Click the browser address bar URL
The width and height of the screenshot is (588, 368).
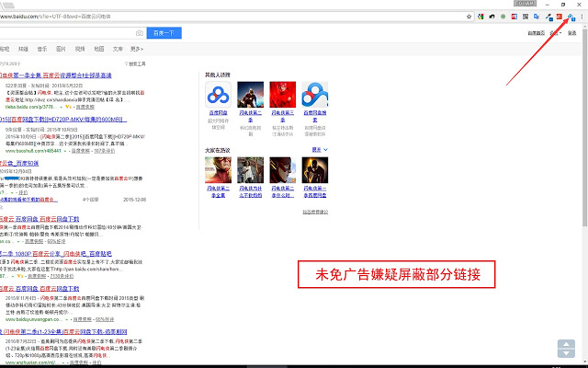(x=55, y=17)
